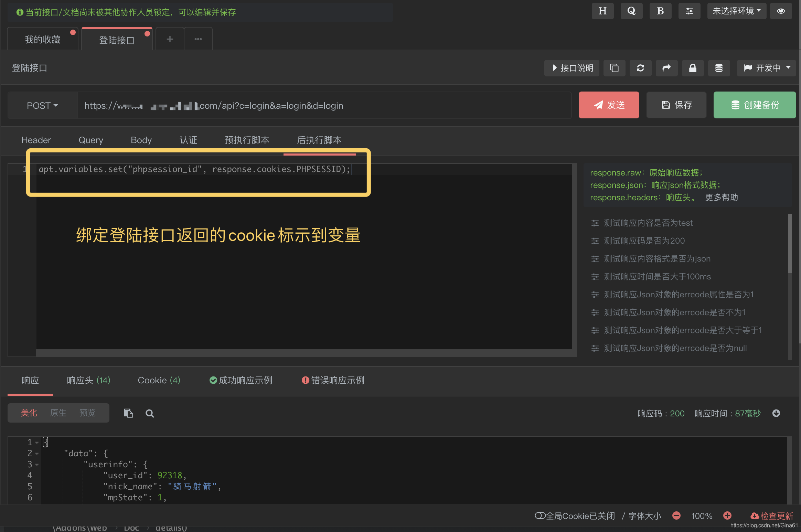Open the POST method dropdown
This screenshot has height=532, width=801.
[43, 105]
